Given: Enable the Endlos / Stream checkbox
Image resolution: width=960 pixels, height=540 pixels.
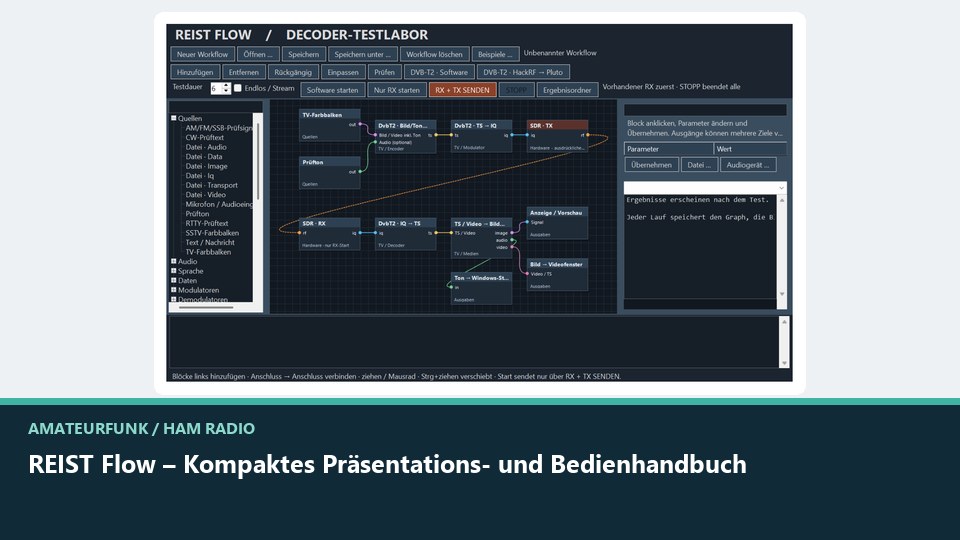Looking at the screenshot, I should click(x=238, y=88).
